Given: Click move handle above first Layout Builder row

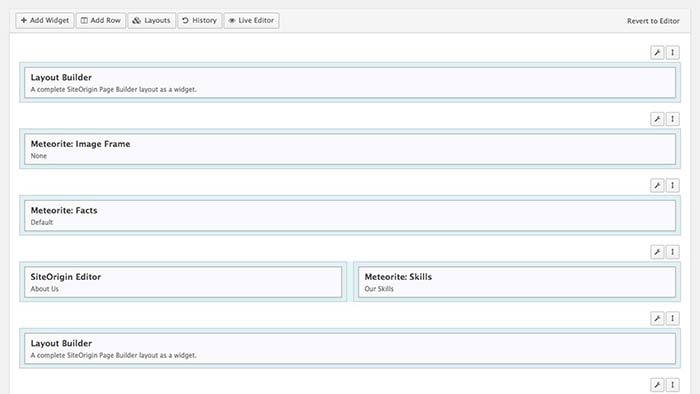Looking at the screenshot, I should tap(673, 53).
